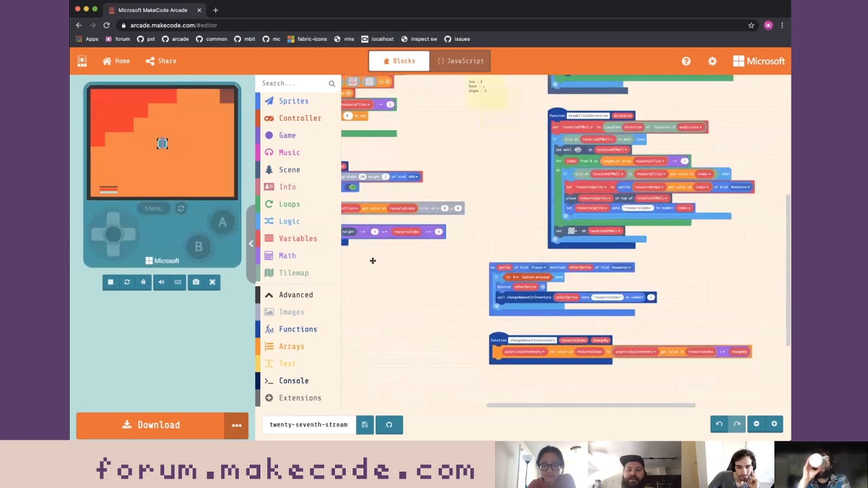This screenshot has height=488, width=868.
Task: Switch to the Blocks editor tab
Action: (x=399, y=61)
